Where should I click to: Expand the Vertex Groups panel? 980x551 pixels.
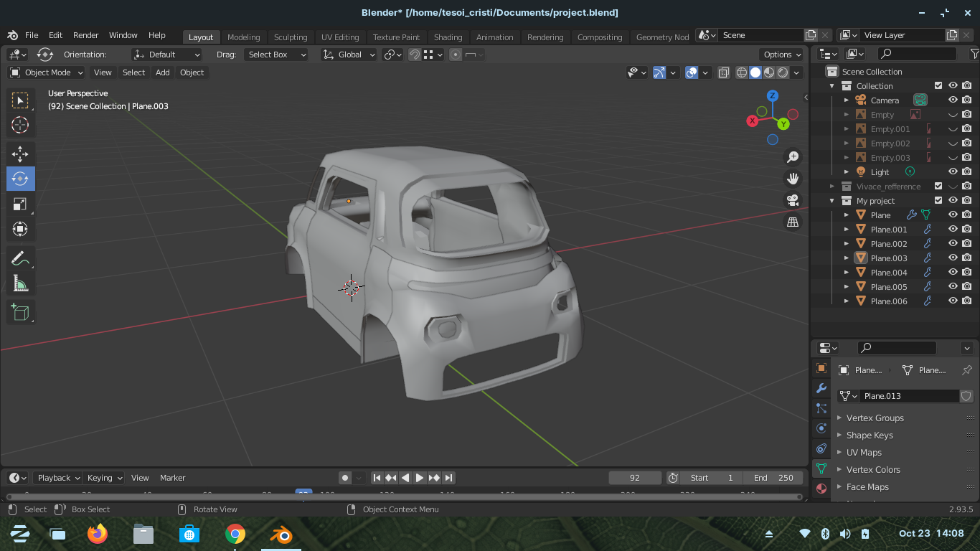875,418
